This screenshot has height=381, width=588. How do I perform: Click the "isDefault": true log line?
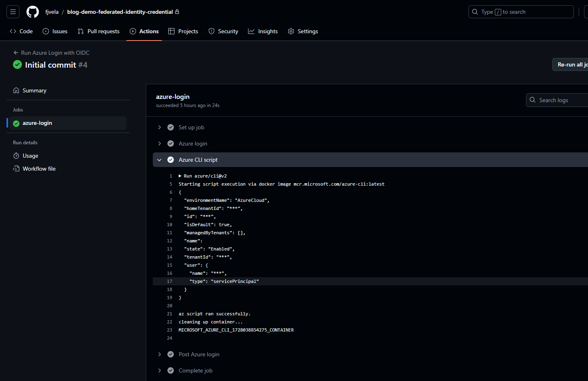[x=208, y=225]
